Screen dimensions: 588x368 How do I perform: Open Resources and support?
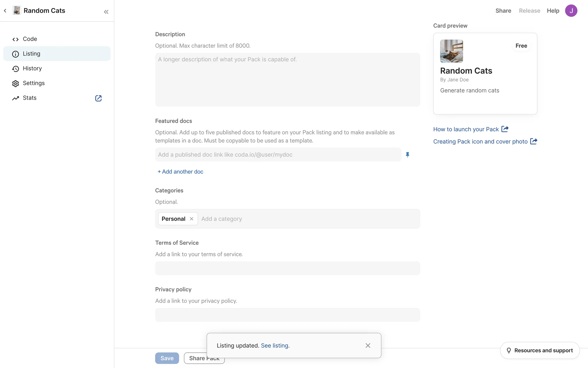tap(540, 350)
